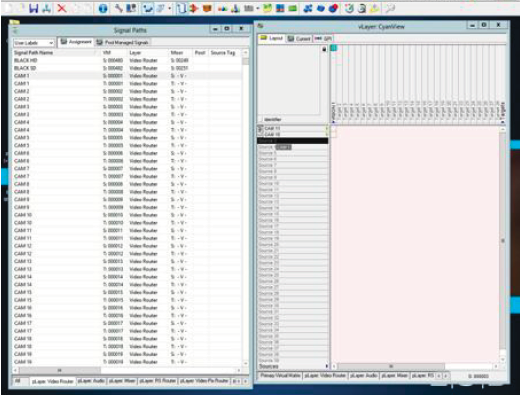The height and width of the screenshot is (395, 520).
Task: Click the wrench settings icon
Action: pos(119,8)
